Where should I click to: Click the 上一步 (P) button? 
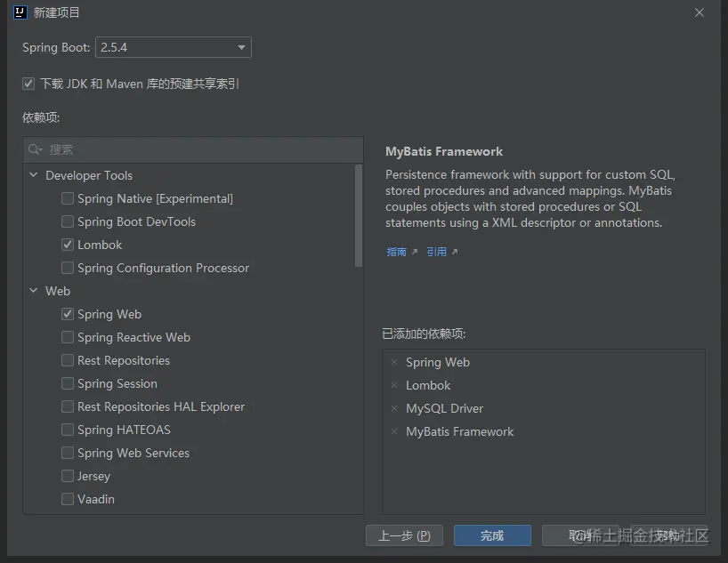pyautogui.click(x=404, y=535)
